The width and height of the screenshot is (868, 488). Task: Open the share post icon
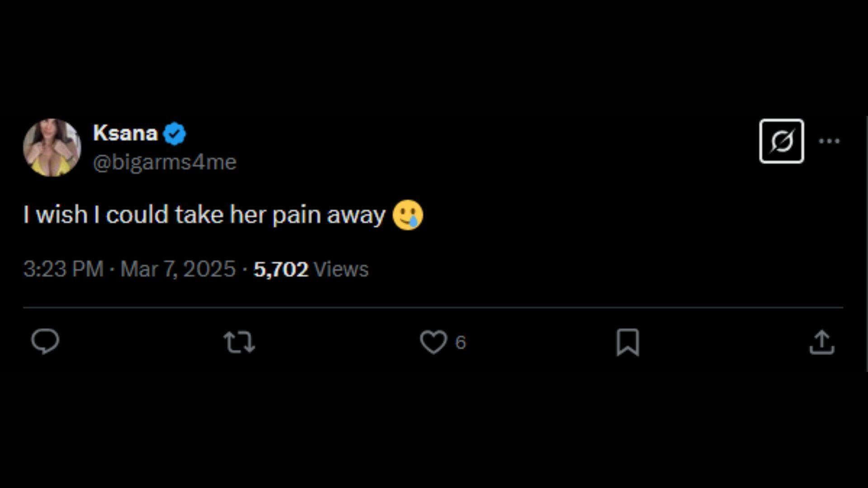821,342
